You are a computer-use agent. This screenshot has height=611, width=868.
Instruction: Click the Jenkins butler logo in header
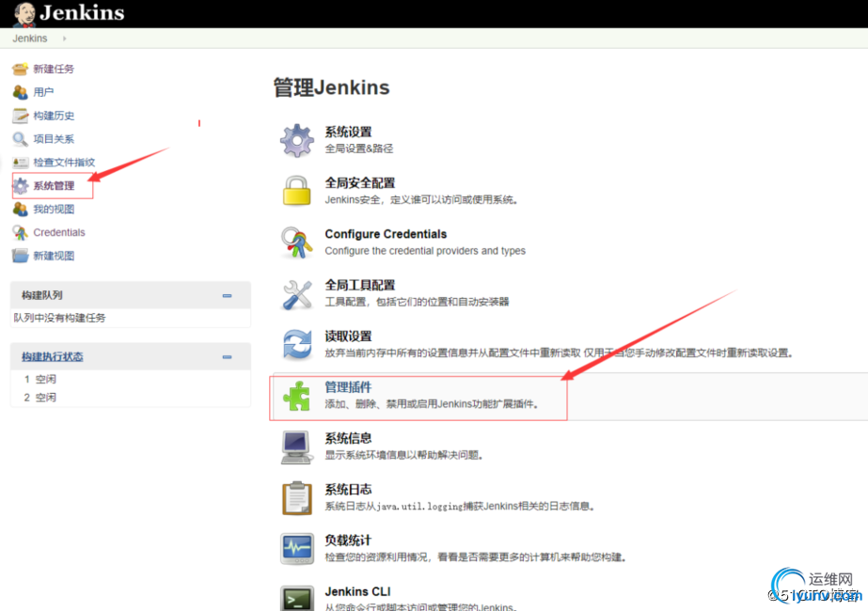24,14
